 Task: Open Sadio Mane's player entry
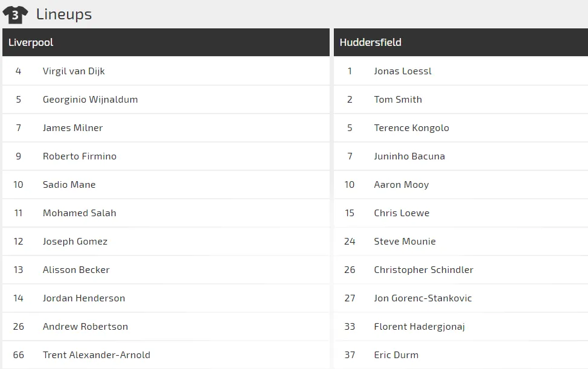coord(69,185)
